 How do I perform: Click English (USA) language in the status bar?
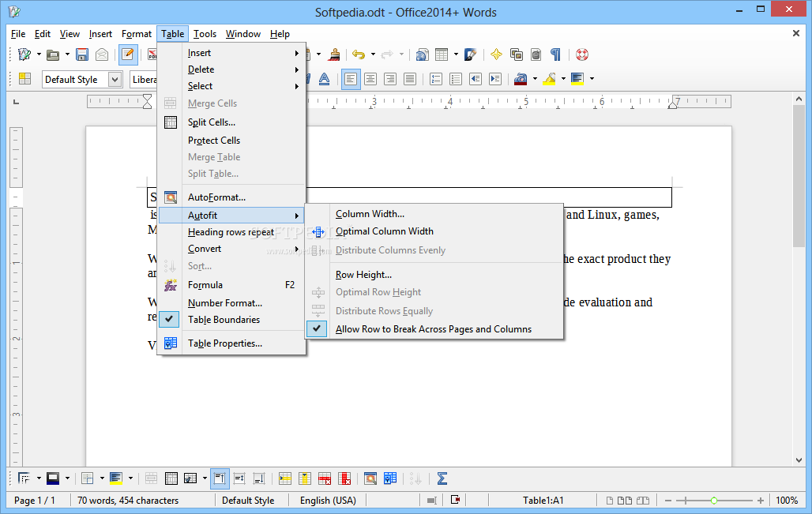328,501
